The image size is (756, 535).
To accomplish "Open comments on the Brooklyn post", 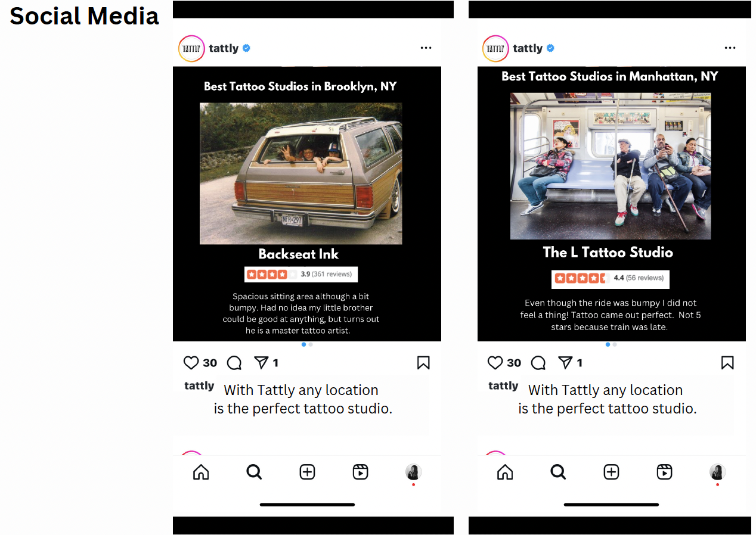I will pyautogui.click(x=234, y=363).
